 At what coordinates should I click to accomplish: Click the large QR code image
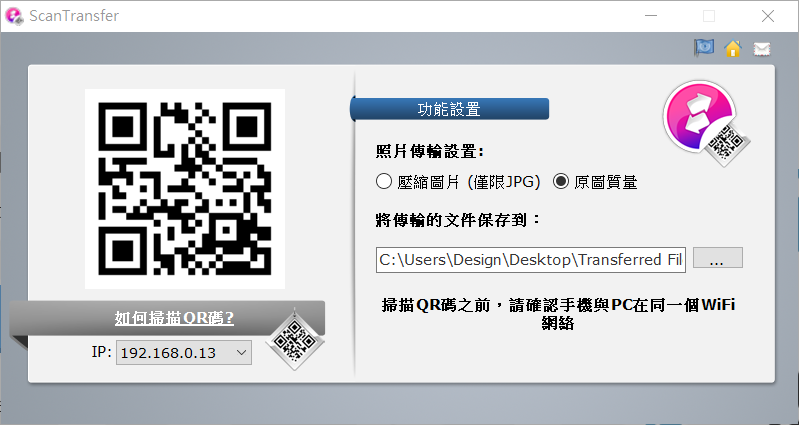pyautogui.click(x=185, y=189)
